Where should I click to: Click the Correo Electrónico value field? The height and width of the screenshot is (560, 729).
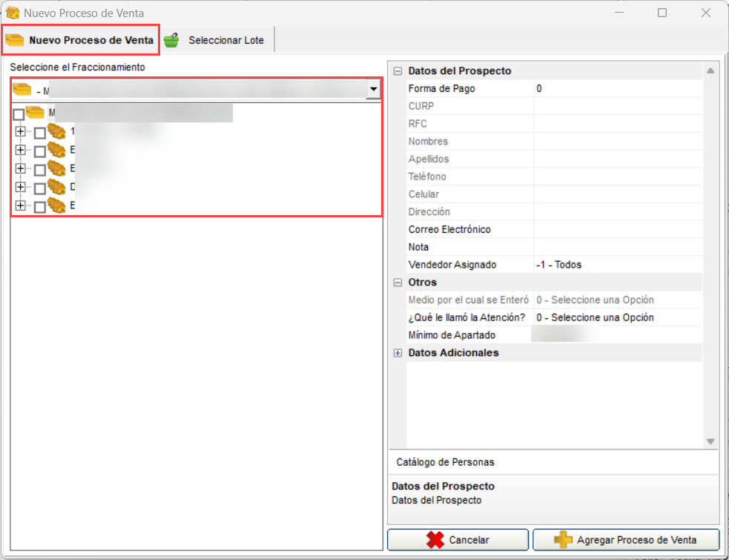(617, 229)
